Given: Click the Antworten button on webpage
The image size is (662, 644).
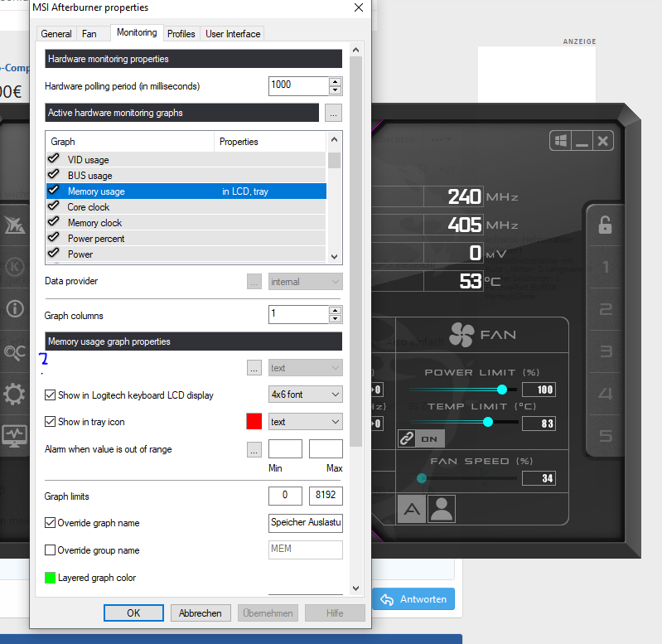Looking at the screenshot, I should (413, 599).
